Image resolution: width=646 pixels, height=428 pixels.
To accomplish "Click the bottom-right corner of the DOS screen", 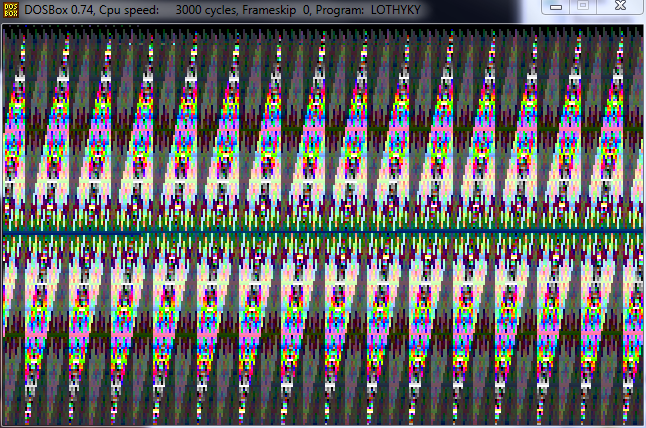I will (x=639, y=423).
